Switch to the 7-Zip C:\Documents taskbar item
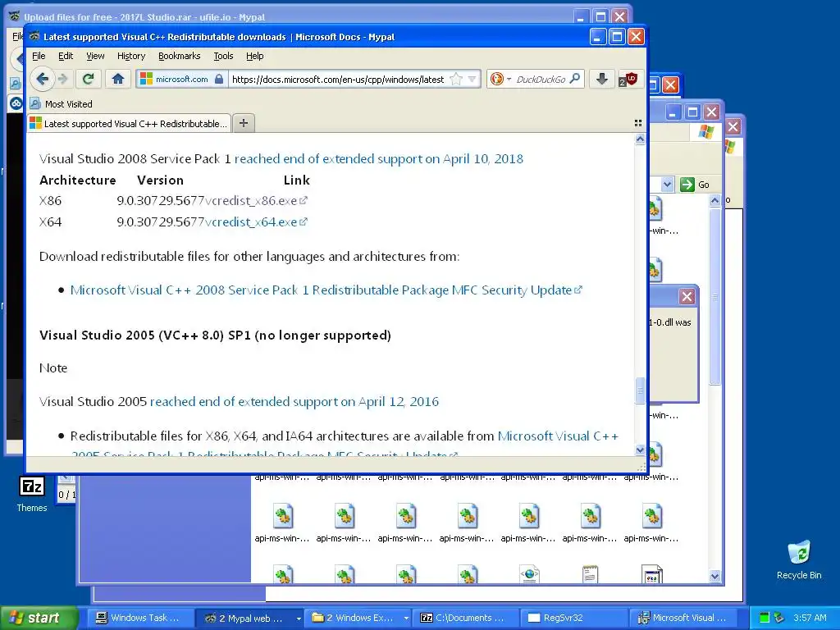Viewport: 840px width, 630px height. (466, 619)
